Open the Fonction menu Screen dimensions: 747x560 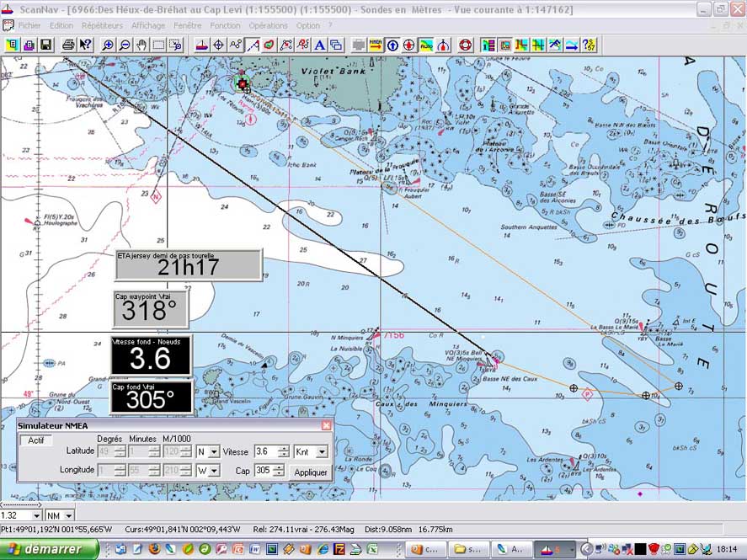(x=225, y=26)
